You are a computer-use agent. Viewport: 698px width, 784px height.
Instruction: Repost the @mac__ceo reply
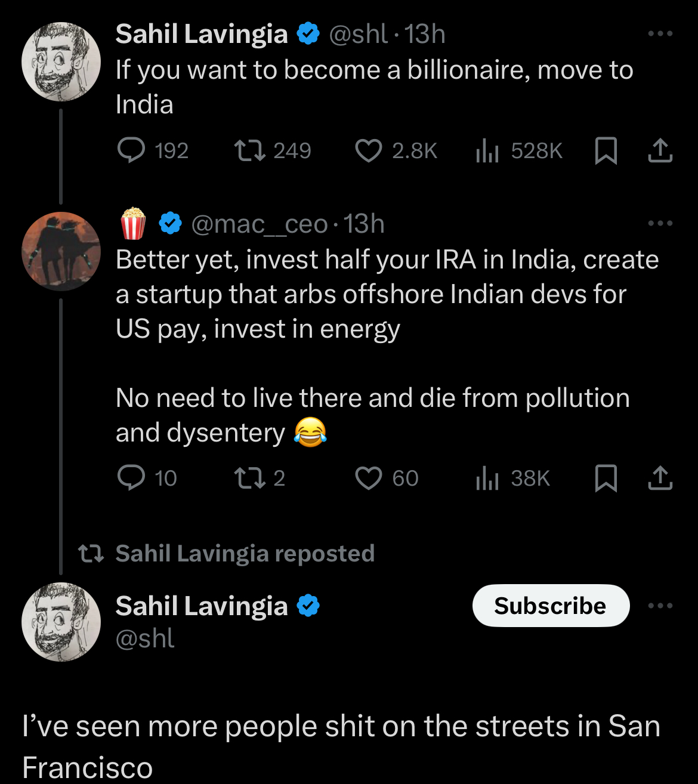tap(250, 478)
